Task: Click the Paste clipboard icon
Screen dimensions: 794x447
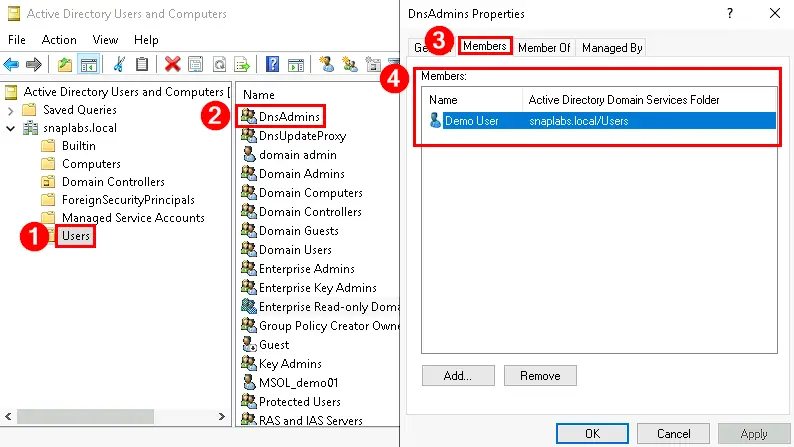Action: pyautogui.click(x=142, y=64)
